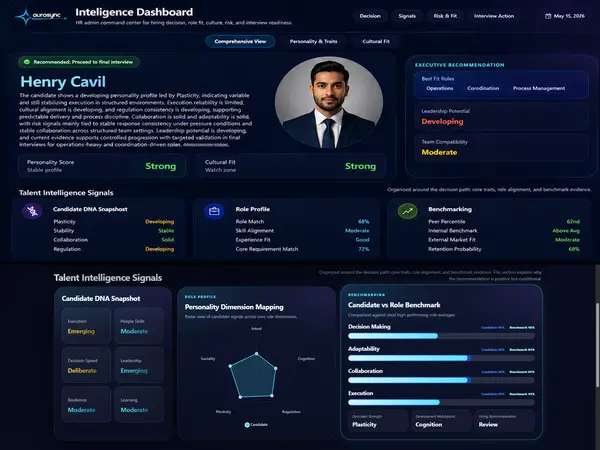600x450 pixels.
Task: Click the Collaboration benchmark bar
Action: coord(441,380)
